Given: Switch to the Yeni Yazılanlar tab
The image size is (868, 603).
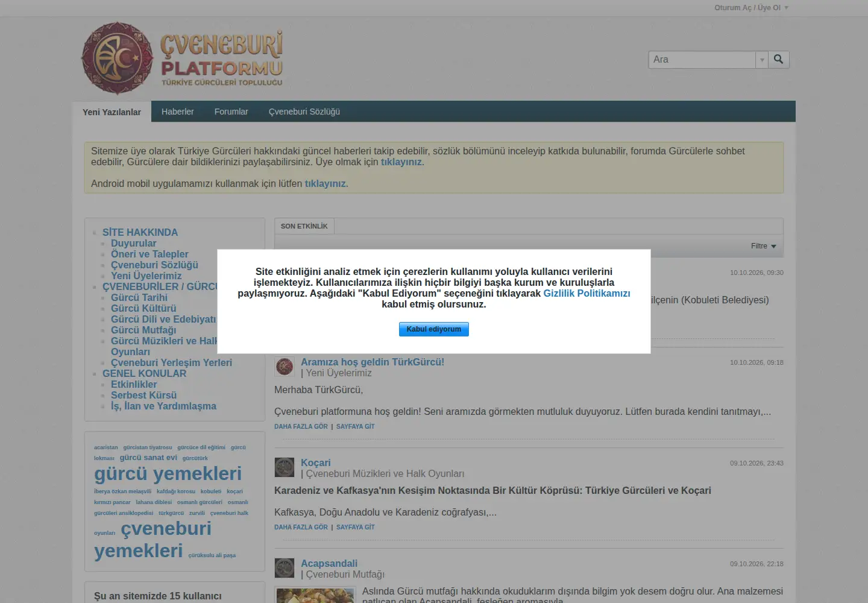Looking at the screenshot, I should coord(112,112).
